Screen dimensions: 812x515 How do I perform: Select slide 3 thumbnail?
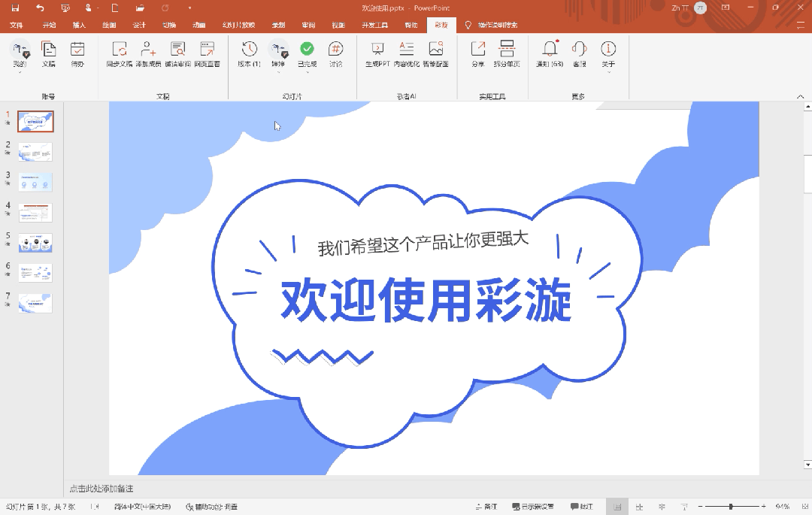(35, 182)
